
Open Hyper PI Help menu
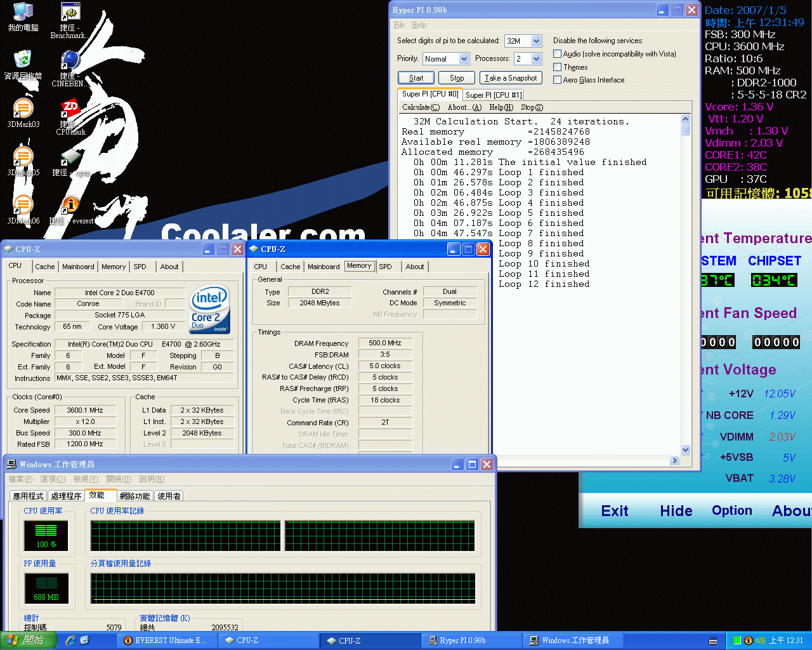tap(419, 25)
